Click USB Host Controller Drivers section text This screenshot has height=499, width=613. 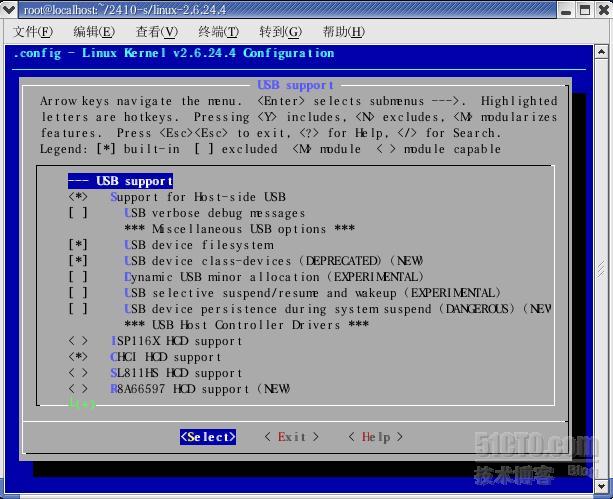pyautogui.click(x=247, y=325)
